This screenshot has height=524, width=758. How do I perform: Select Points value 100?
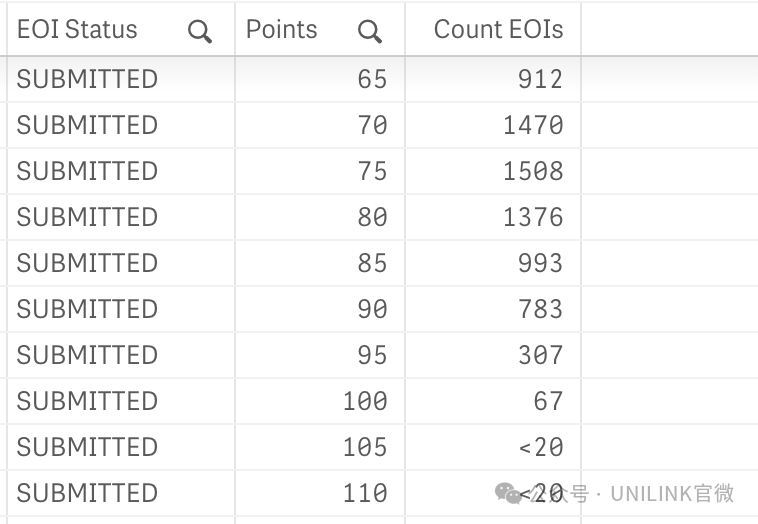click(365, 401)
